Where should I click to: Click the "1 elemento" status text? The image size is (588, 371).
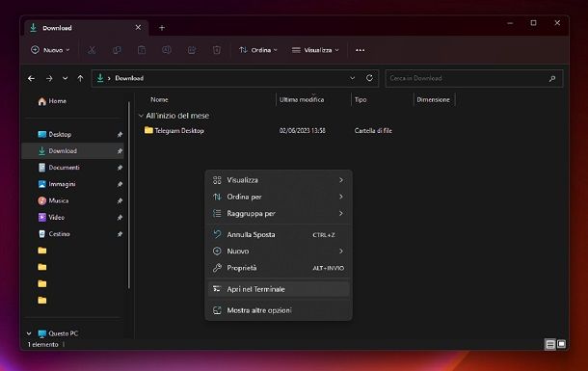pos(43,344)
